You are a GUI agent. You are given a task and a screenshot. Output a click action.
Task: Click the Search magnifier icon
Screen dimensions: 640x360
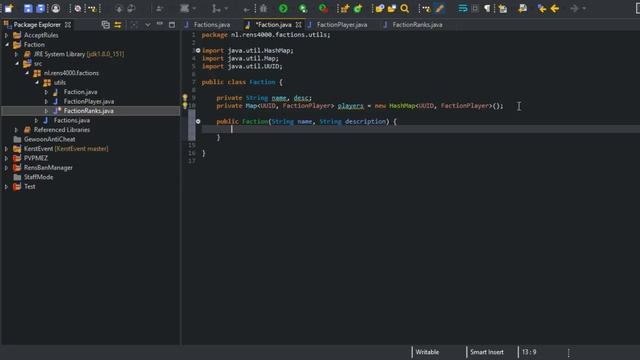[404, 9]
